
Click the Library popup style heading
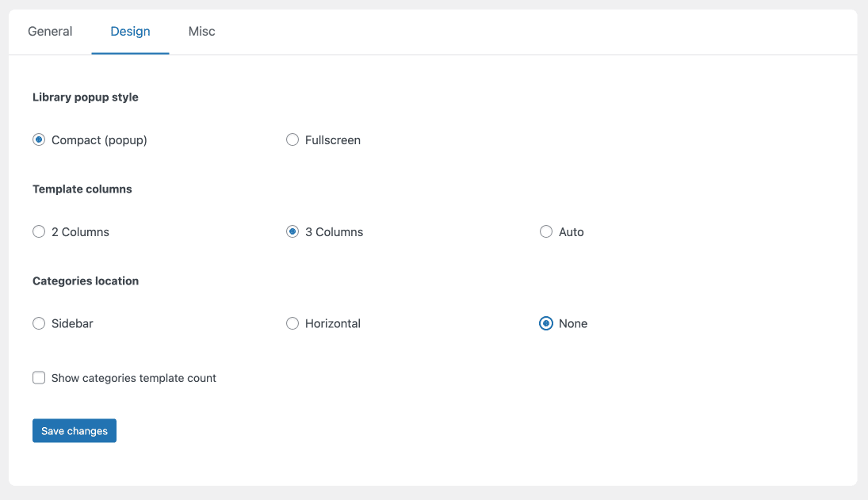tap(86, 97)
